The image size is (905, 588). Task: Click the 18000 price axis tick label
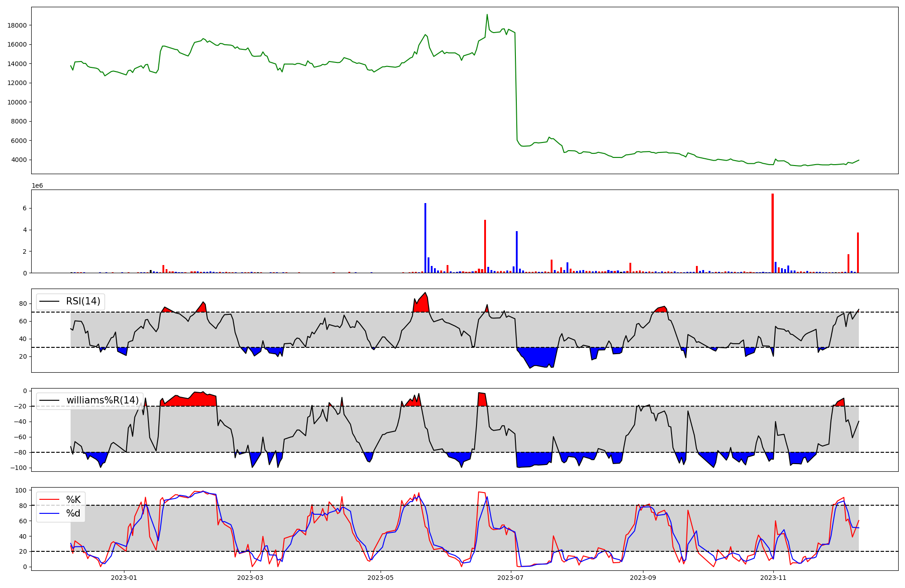[17, 25]
